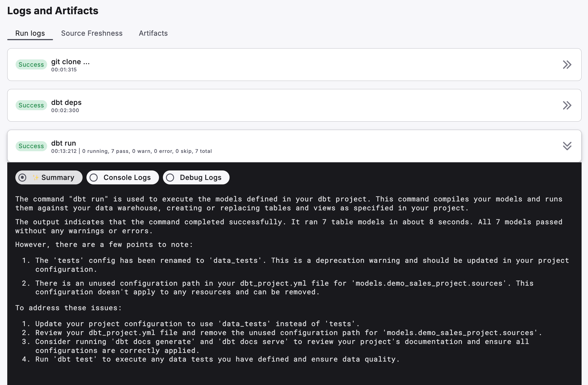
Task: Click the note about 'tests' renamed to 'data_tests'
Action: pyautogui.click(x=302, y=265)
